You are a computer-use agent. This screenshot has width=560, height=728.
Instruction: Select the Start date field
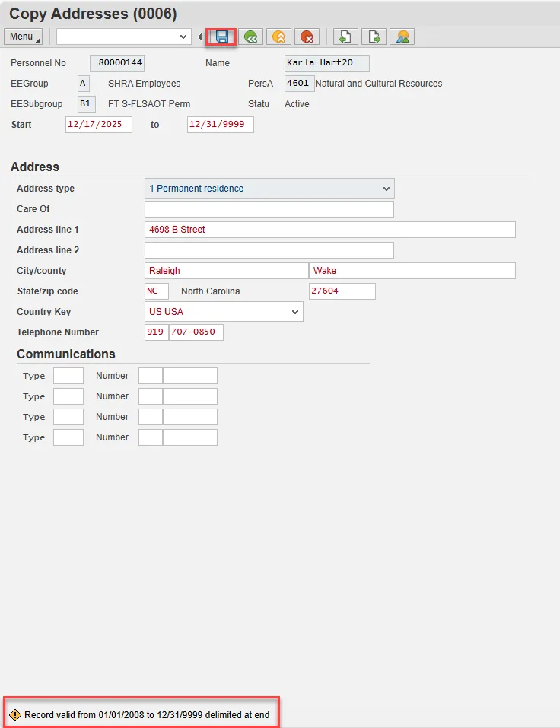[99, 125]
